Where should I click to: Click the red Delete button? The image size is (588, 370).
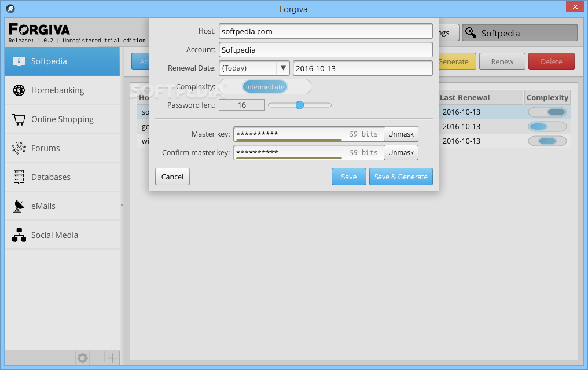pyautogui.click(x=551, y=61)
